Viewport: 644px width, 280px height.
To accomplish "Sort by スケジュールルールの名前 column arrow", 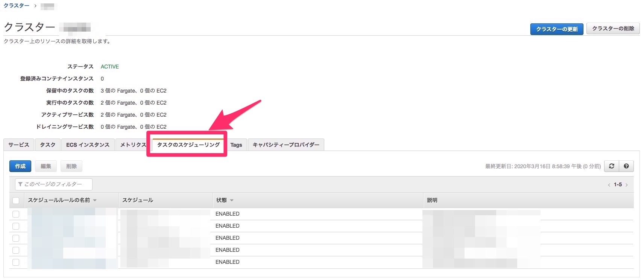I will pos(95,200).
